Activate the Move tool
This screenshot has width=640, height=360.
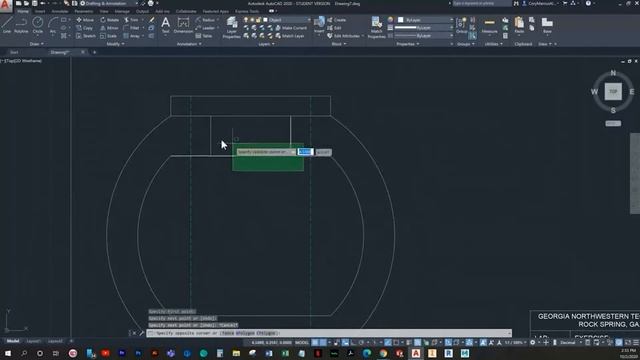85,20
